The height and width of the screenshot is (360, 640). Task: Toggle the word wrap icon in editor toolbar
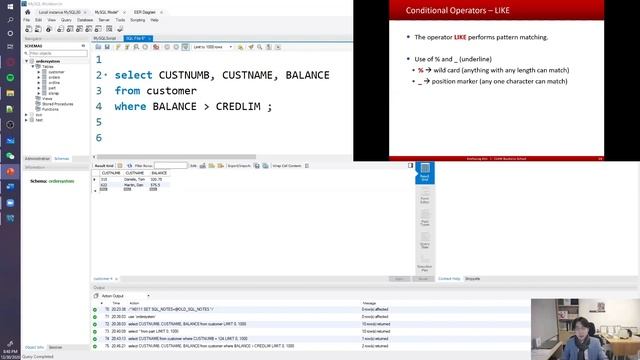click(278, 47)
